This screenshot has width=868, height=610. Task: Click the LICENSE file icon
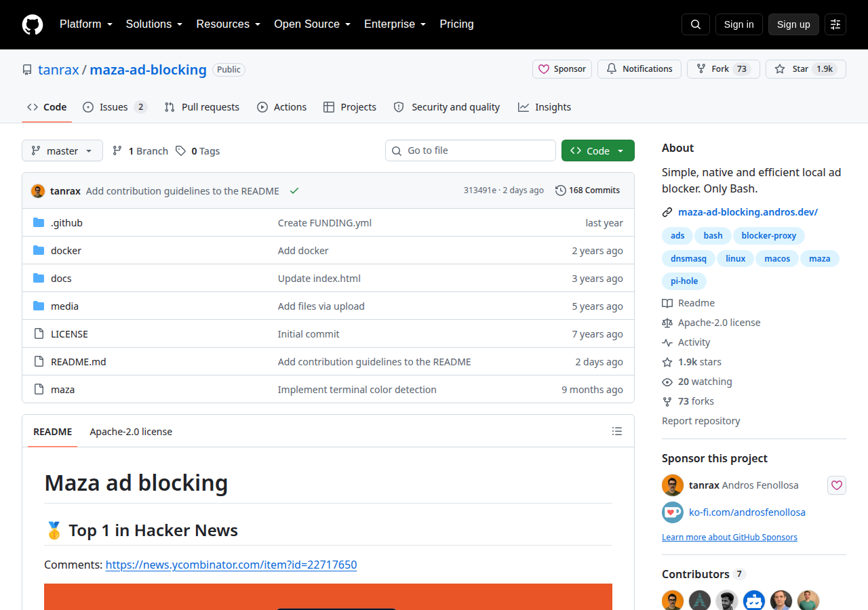[39, 333]
